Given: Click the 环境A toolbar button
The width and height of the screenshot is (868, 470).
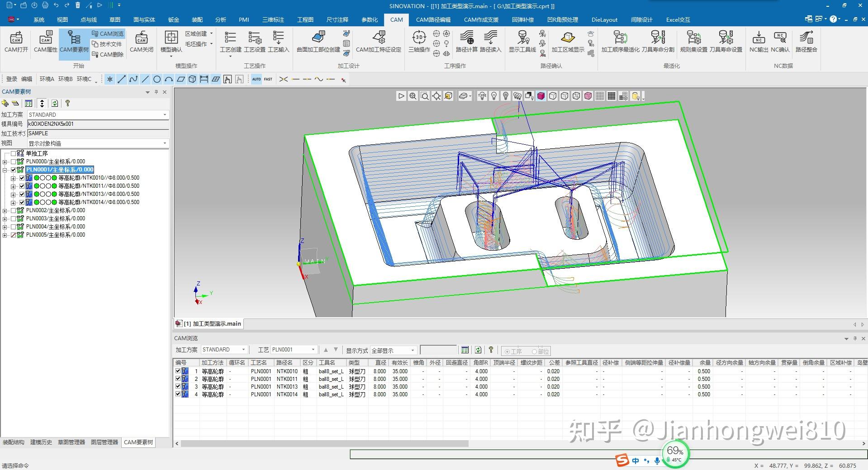Looking at the screenshot, I should coord(47,79).
